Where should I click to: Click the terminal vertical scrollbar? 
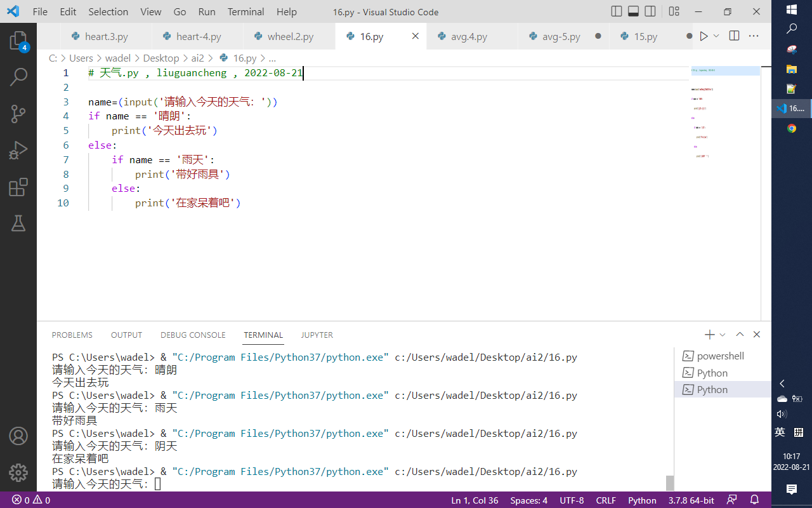point(670,483)
